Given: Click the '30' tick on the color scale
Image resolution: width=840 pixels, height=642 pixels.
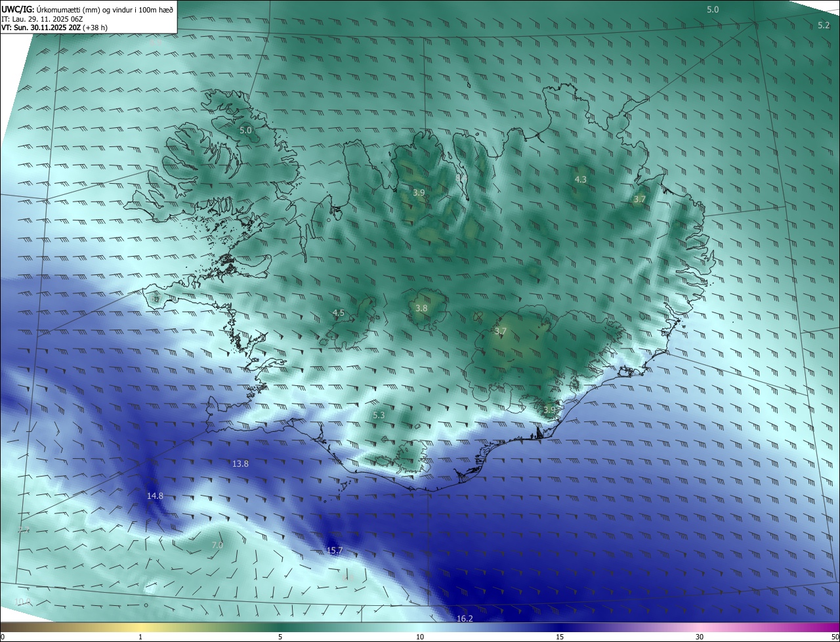Looking at the screenshot, I should coord(700,637).
